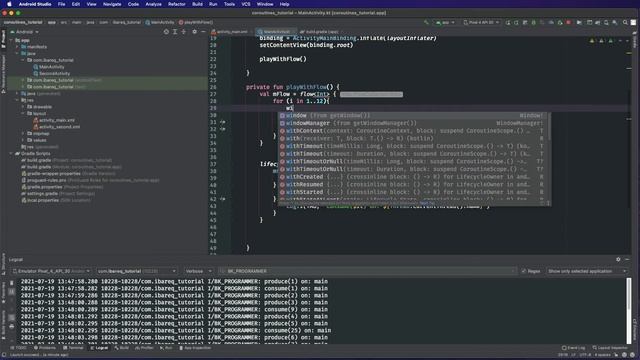The height and width of the screenshot is (360, 640).
Task: Open the Apple menu
Action: pyautogui.click(x=9, y=4)
